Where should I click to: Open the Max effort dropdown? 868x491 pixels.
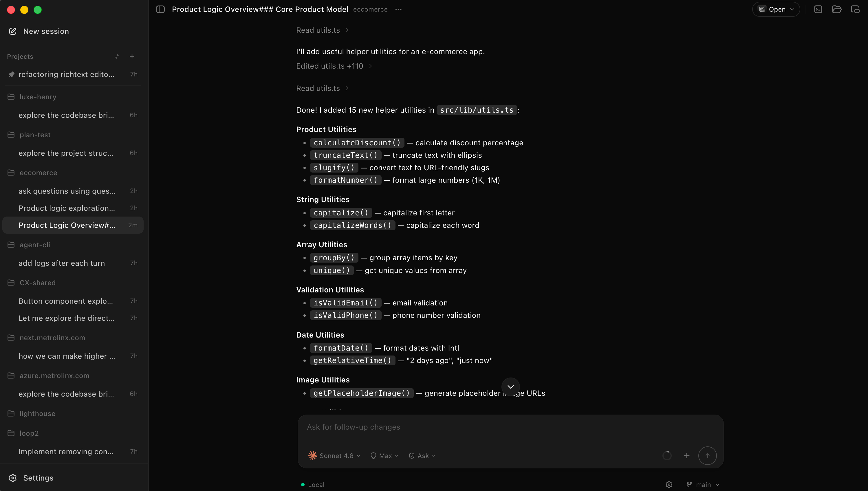tap(384, 456)
